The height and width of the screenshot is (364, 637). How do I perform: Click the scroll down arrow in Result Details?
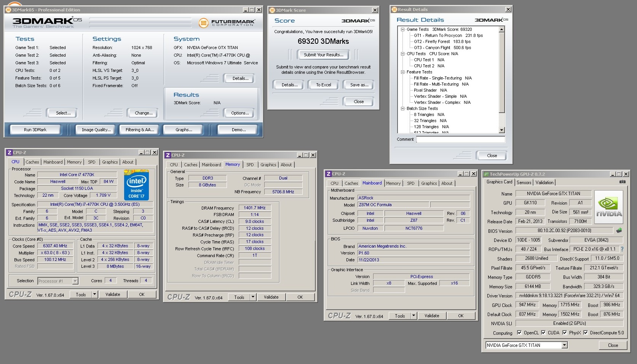pos(501,130)
